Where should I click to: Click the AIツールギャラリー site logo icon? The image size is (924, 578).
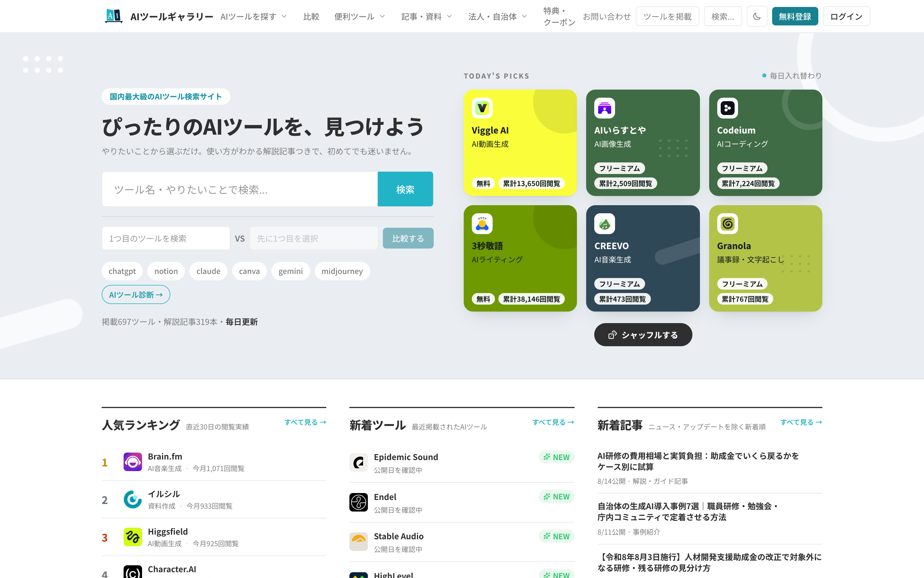pyautogui.click(x=113, y=16)
